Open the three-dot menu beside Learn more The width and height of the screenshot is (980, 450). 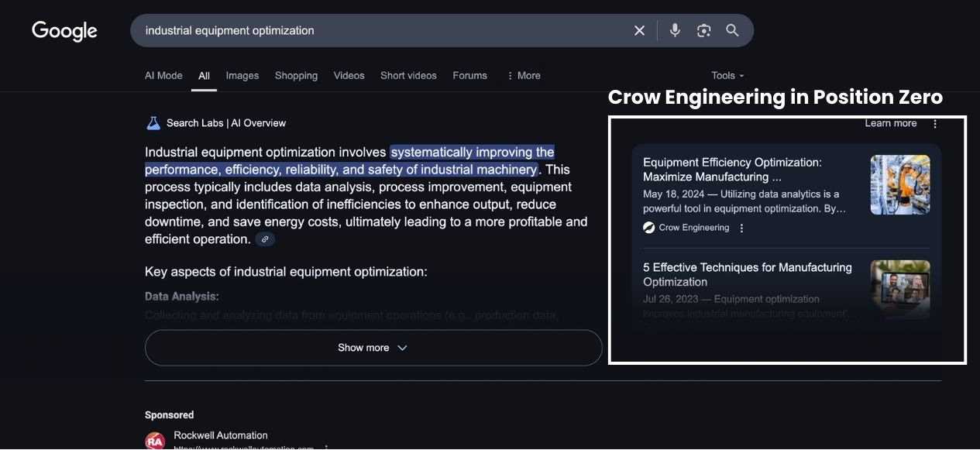pyautogui.click(x=935, y=123)
